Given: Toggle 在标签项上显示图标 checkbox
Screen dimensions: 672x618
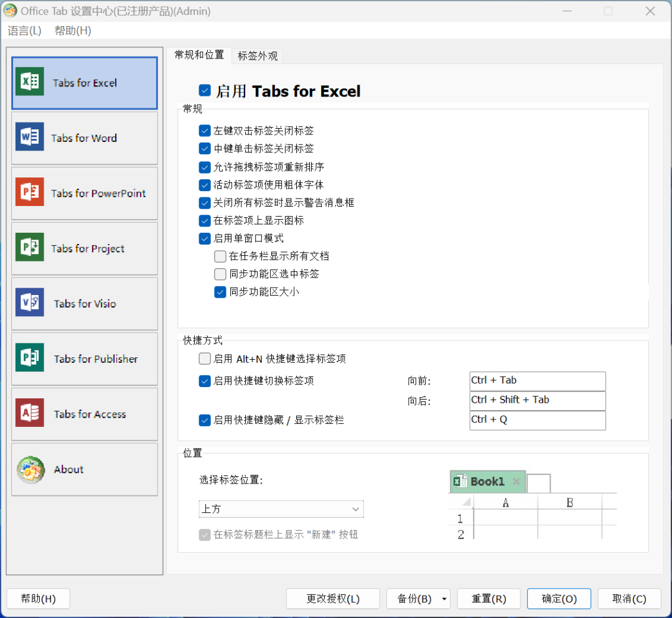Looking at the screenshot, I should coord(205,221).
